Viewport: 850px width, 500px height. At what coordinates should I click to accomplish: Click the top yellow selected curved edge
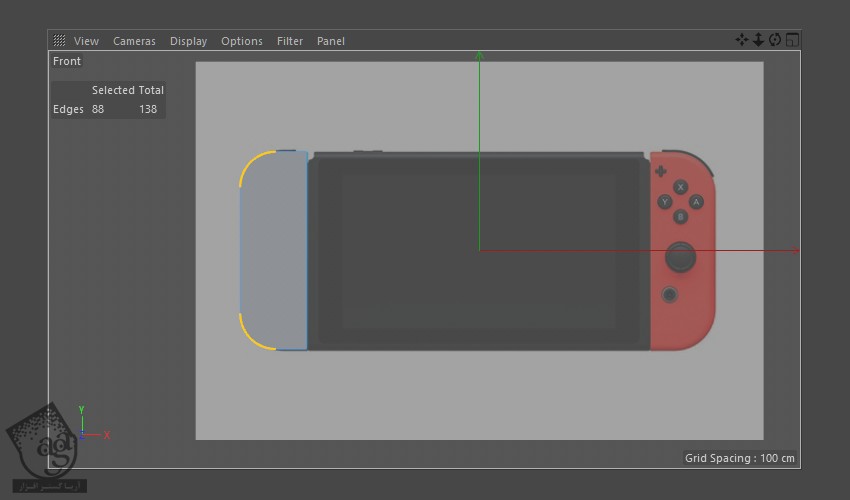coord(250,162)
